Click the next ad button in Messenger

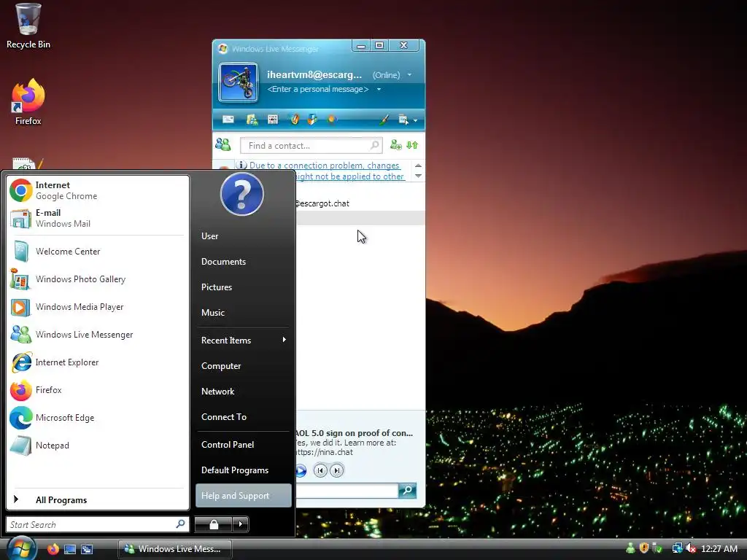pyautogui.click(x=337, y=470)
